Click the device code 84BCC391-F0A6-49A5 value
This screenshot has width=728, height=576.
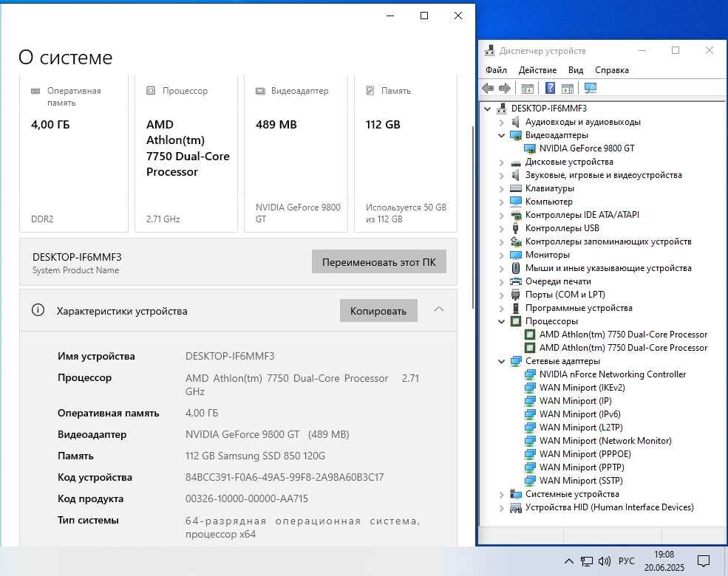[x=285, y=477]
